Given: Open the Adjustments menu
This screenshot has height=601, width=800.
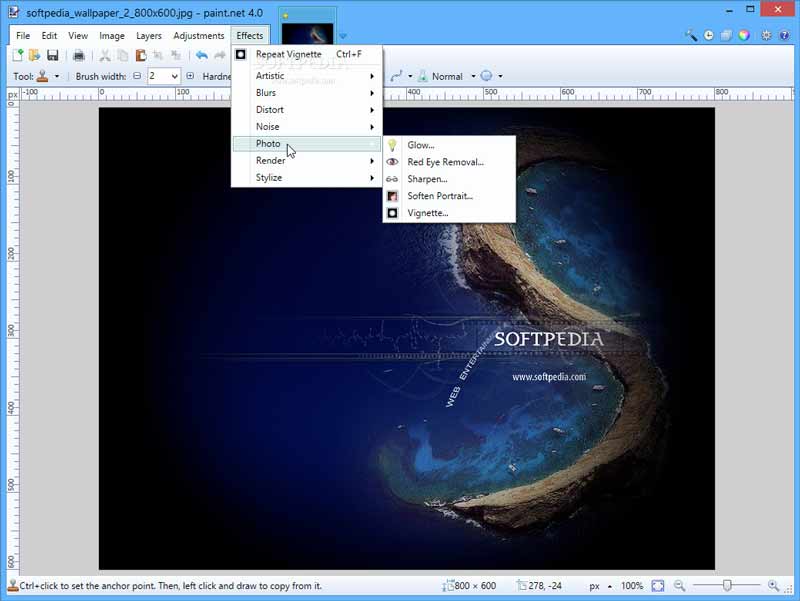Looking at the screenshot, I should pyautogui.click(x=199, y=36).
